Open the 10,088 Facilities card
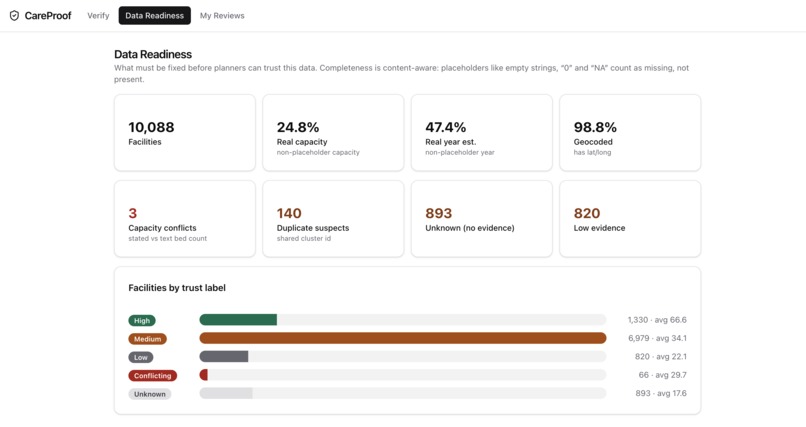806x427 pixels. click(185, 133)
